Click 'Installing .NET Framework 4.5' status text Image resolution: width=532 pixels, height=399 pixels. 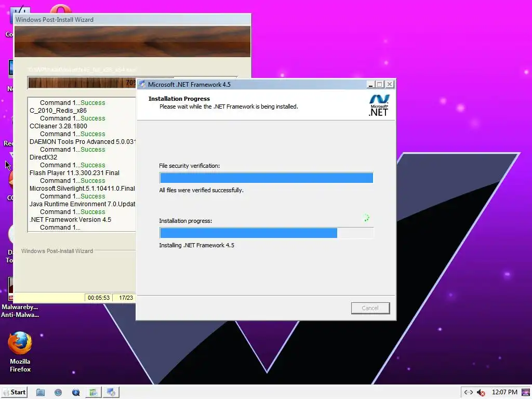point(197,245)
